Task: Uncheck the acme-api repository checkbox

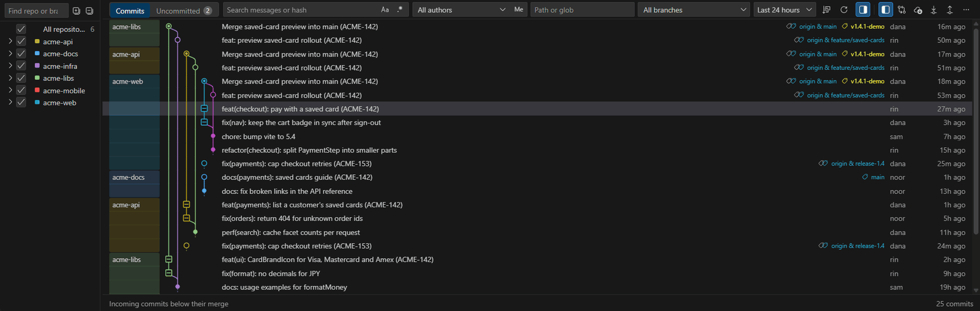Action: (x=21, y=41)
